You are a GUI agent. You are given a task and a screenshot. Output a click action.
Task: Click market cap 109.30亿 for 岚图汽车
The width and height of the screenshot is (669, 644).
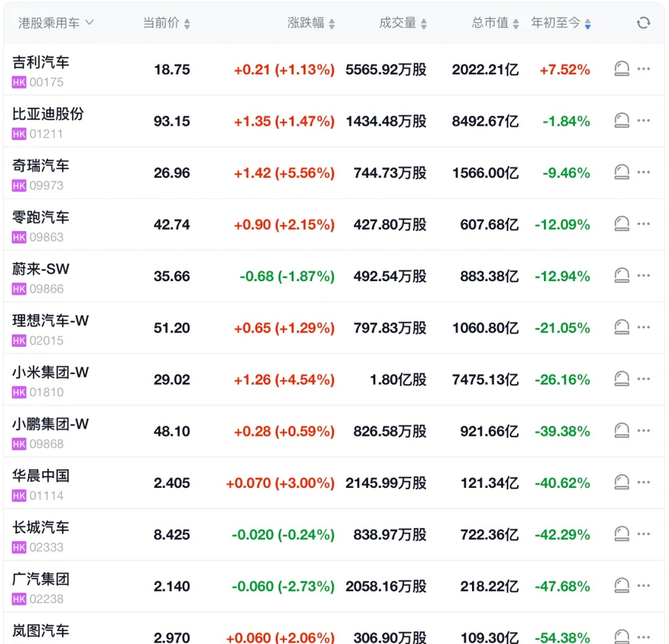pyautogui.click(x=490, y=638)
